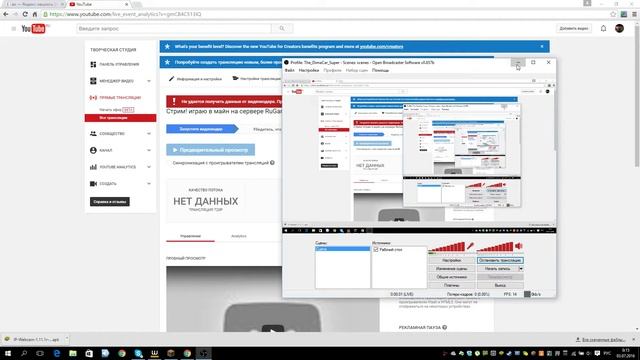Open Все трансляции sidebar link
640x360 pixels.
click(120, 118)
